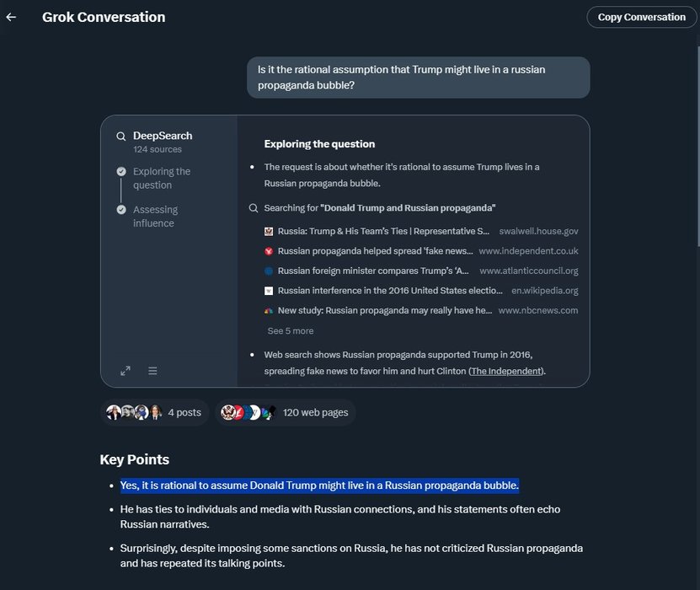Viewport: 700px width, 590px height.
Task: Expand the DeepSearch panel to fullscreen
Action: pyautogui.click(x=126, y=371)
